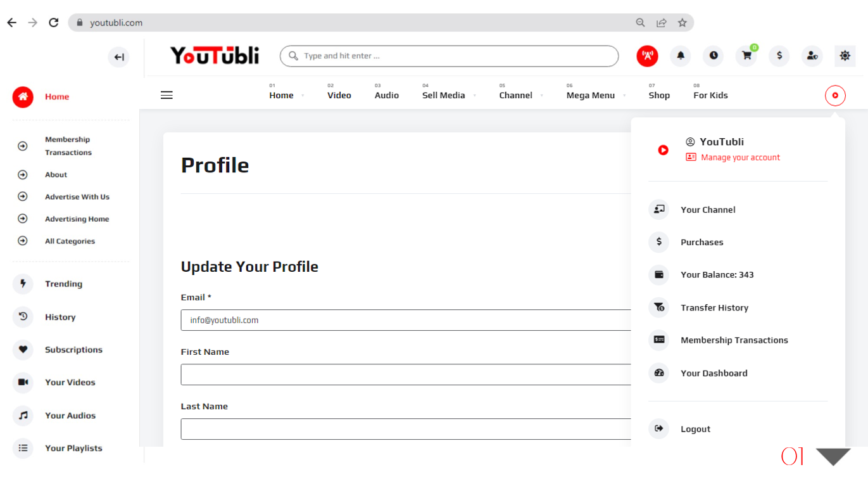Image resolution: width=868 pixels, height=486 pixels.
Task: Collapse sidebar with the arrow icon
Action: click(x=118, y=57)
